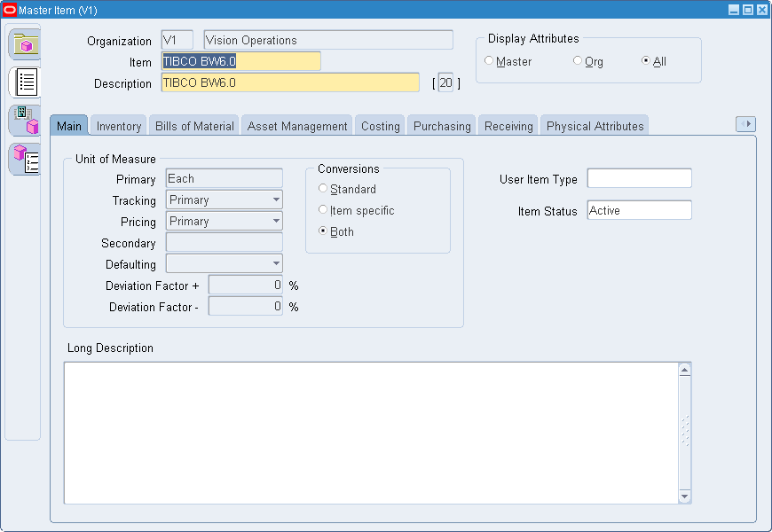772x532 pixels.
Task: Click the Organization code V1 field
Action: pos(177,40)
